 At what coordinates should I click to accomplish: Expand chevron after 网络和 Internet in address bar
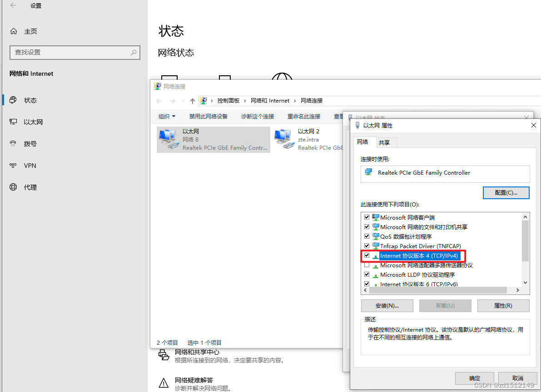tap(295, 101)
